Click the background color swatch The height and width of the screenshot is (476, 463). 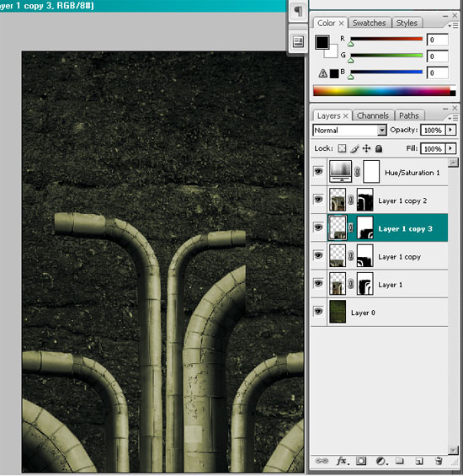pos(333,52)
